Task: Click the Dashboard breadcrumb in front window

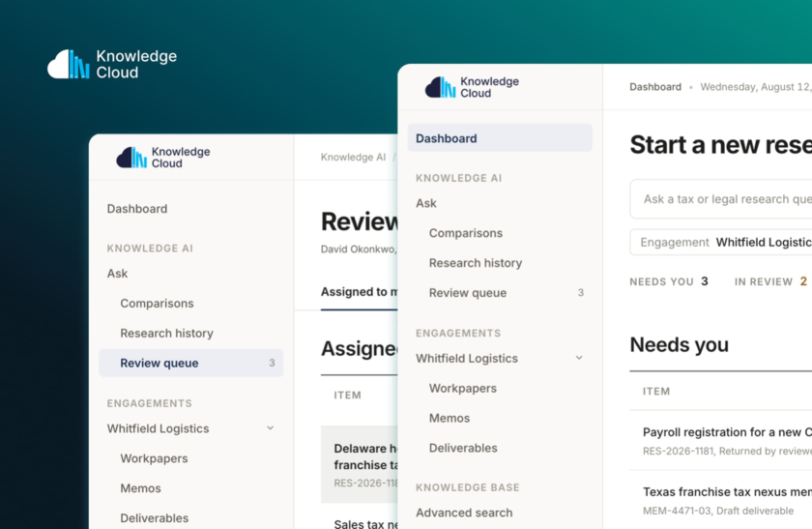Action: [655, 87]
